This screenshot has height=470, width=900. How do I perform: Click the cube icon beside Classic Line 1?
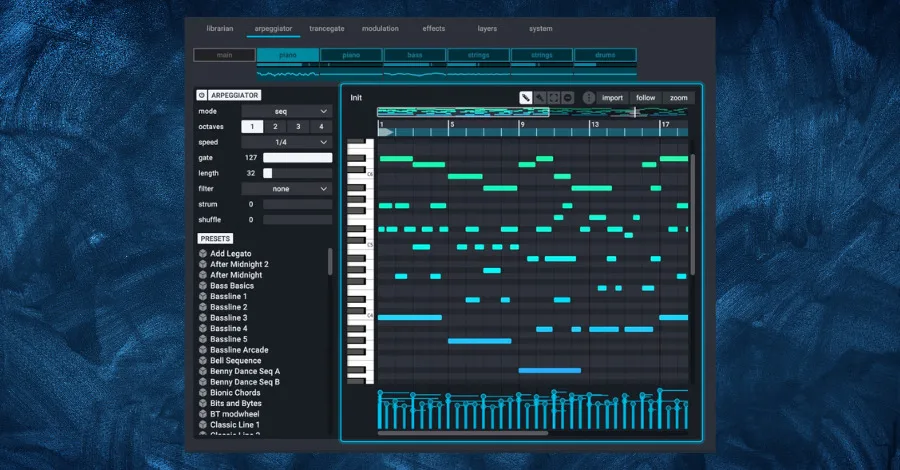tap(203, 425)
